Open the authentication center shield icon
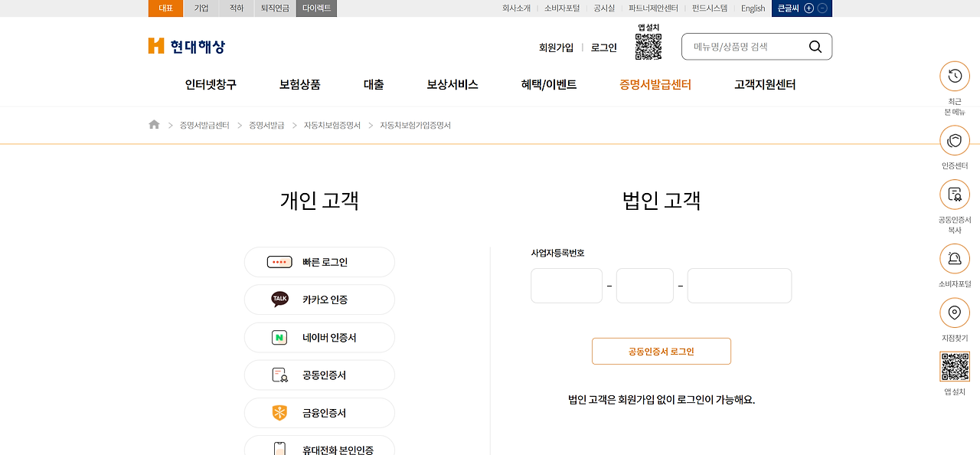 (x=955, y=141)
